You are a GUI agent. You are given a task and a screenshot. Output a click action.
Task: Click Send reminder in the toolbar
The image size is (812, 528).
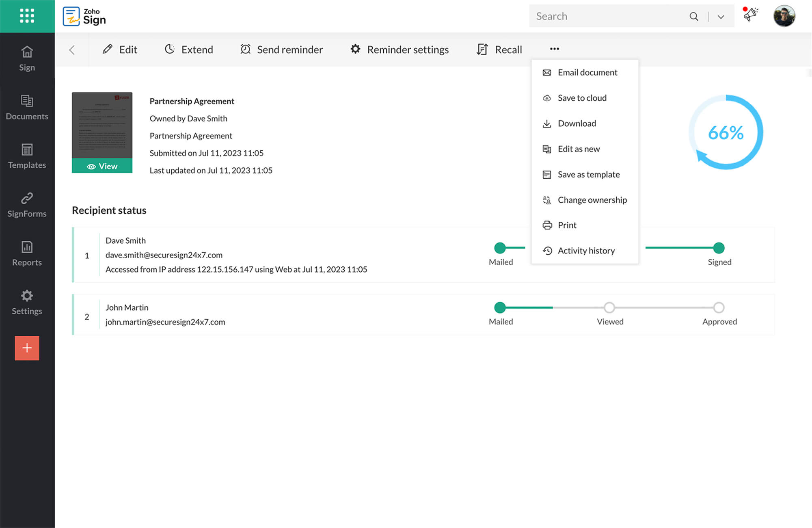[x=282, y=50]
